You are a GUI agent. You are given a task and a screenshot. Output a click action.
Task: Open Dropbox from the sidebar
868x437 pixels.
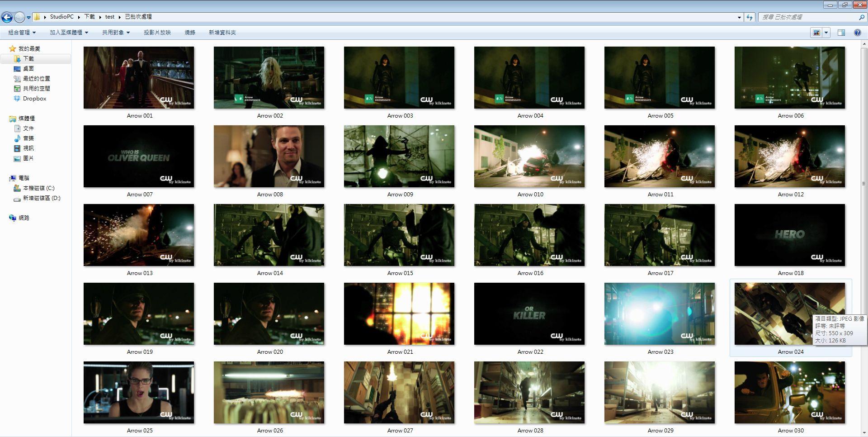click(34, 99)
